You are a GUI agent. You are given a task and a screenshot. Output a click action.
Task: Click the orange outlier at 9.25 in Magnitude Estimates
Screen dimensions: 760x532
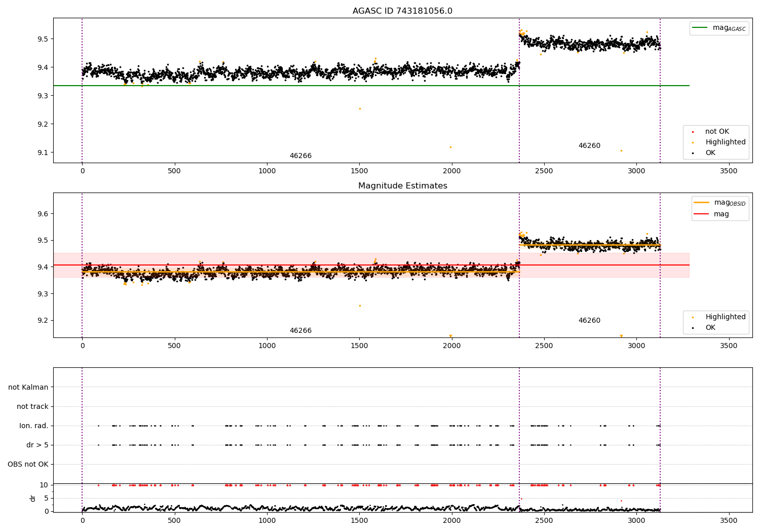(x=360, y=306)
